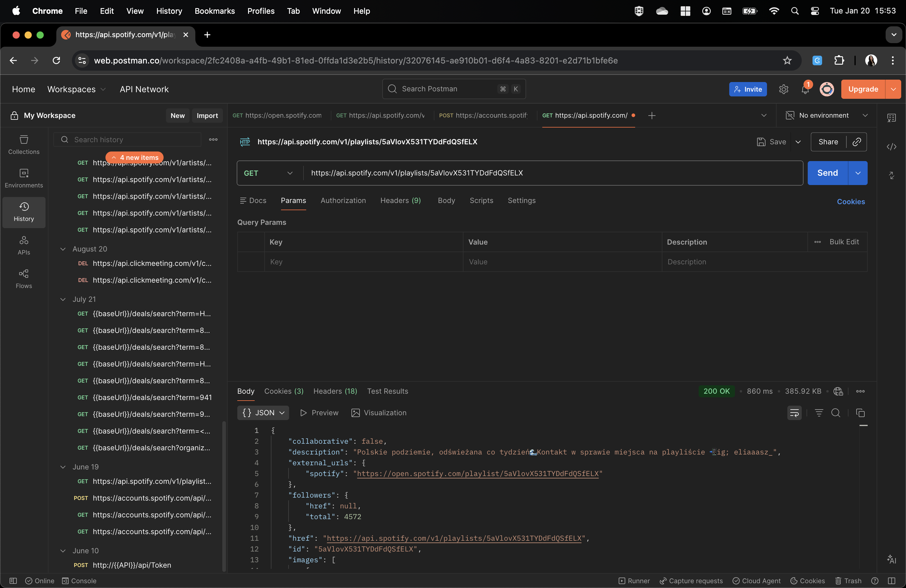Open the Save options dropdown arrow
Image resolution: width=906 pixels, height=588 pixels.
coord(798,142)
